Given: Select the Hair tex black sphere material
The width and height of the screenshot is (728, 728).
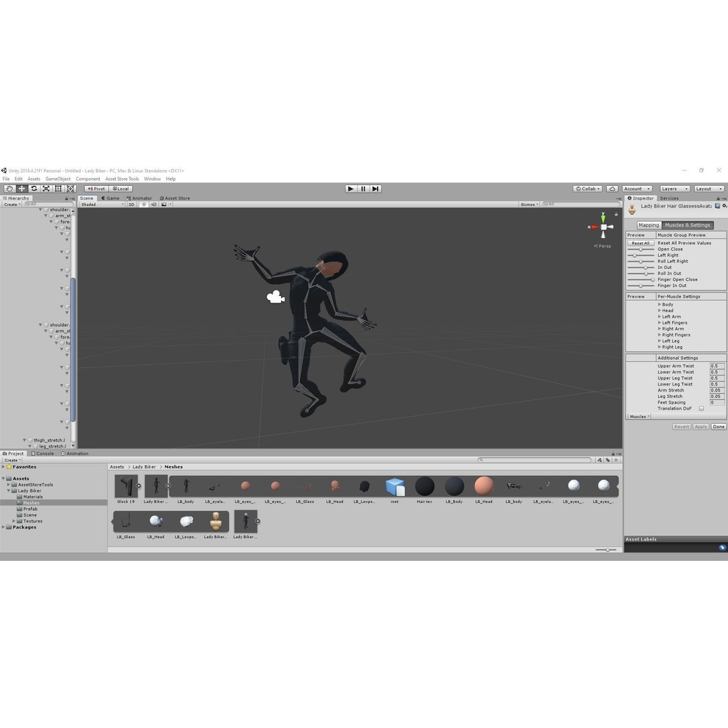Looking at the screenshot, I should pos(425,486).
